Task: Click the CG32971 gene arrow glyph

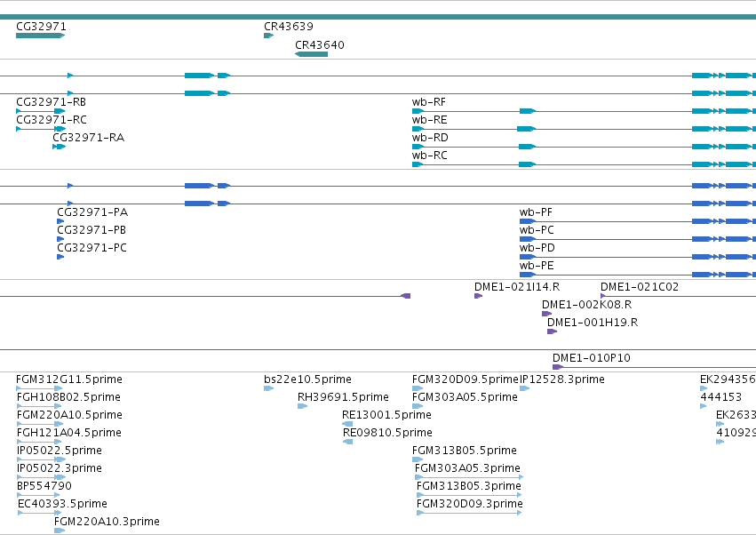Action: tap(41, 36)
